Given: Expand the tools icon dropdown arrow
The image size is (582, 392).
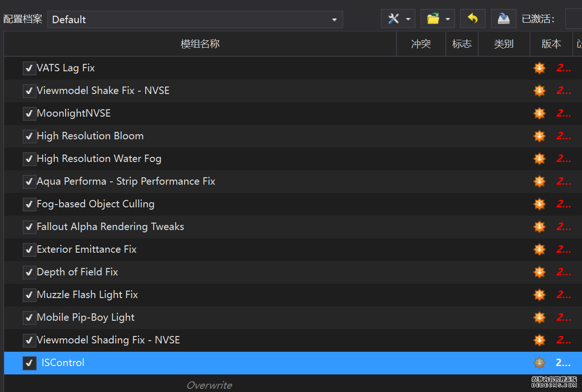Looking at the screenshot, I should (x=408, y=19).
